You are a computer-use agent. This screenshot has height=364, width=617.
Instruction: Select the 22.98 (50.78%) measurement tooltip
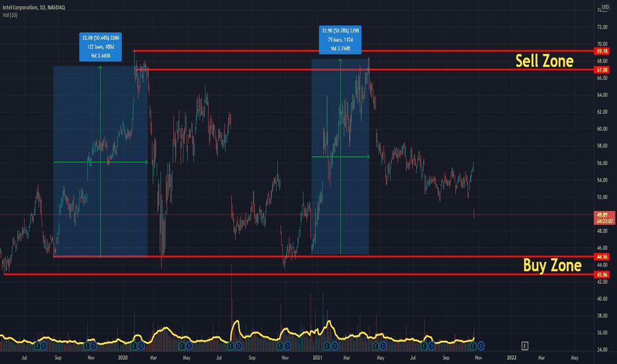[x=340, y=40]
